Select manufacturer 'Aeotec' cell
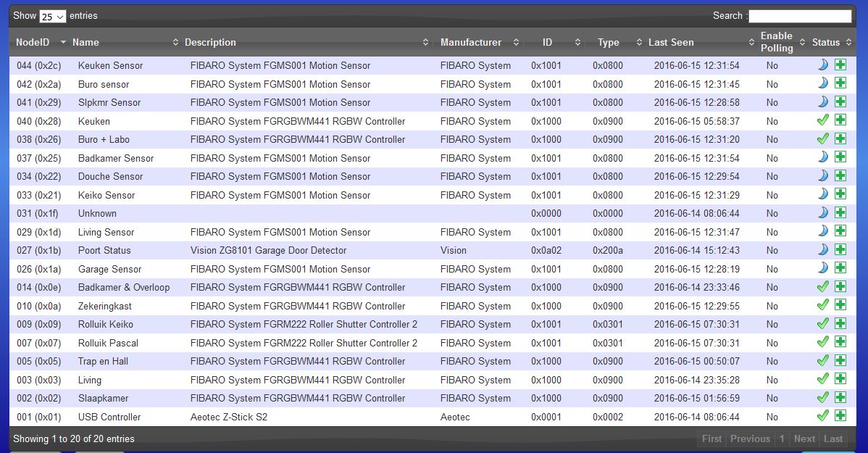The image size is (868, 453). [x=455, y=417]
